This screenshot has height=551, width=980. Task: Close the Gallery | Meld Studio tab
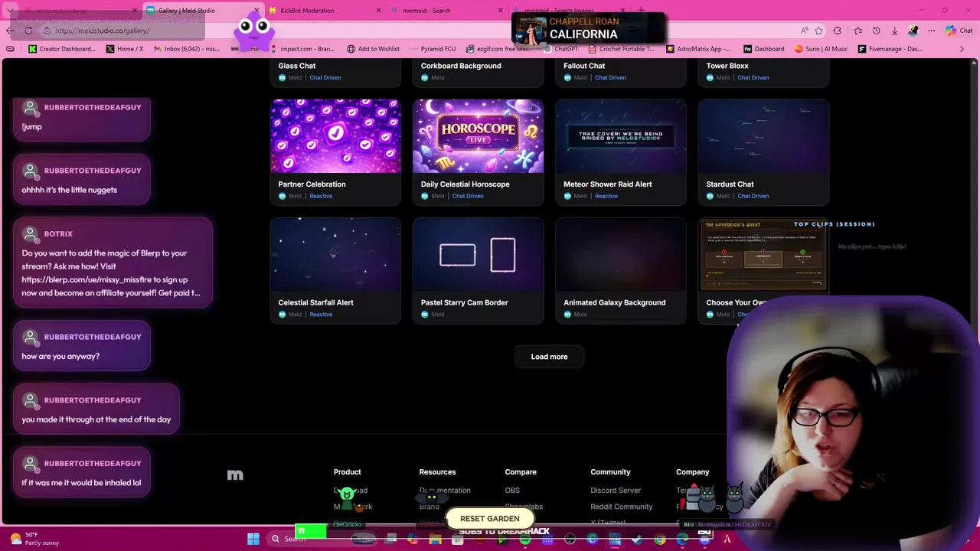[x=256, y=11]
